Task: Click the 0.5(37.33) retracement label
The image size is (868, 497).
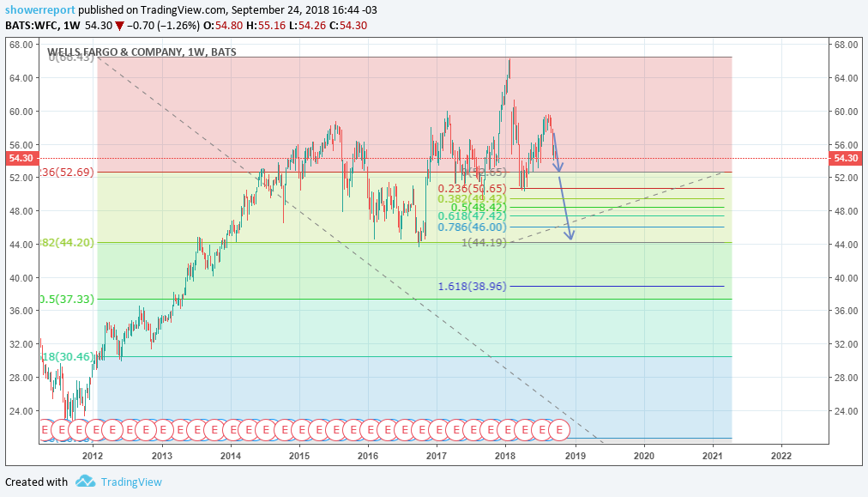Action: pos(67,300)
